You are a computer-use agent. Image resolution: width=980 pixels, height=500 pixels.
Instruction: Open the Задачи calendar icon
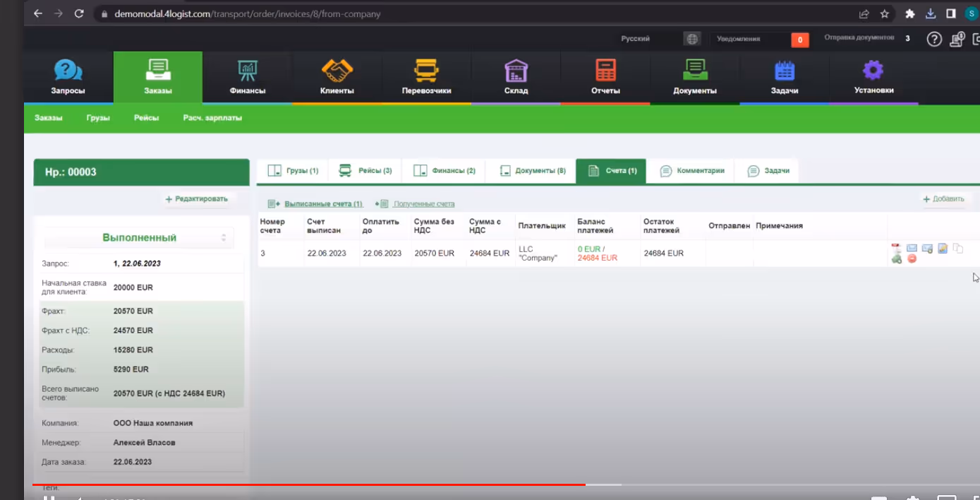(x=785, y=71)
